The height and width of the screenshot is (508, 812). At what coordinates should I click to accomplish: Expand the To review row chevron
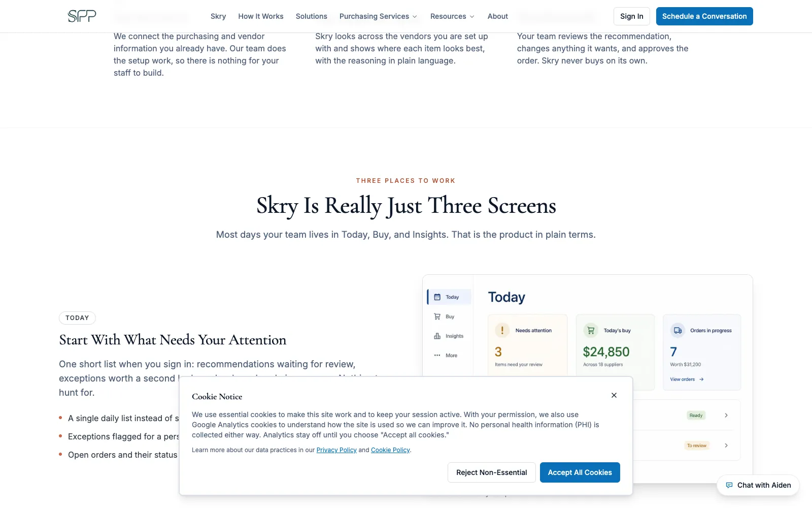click(x=726, y=446)
